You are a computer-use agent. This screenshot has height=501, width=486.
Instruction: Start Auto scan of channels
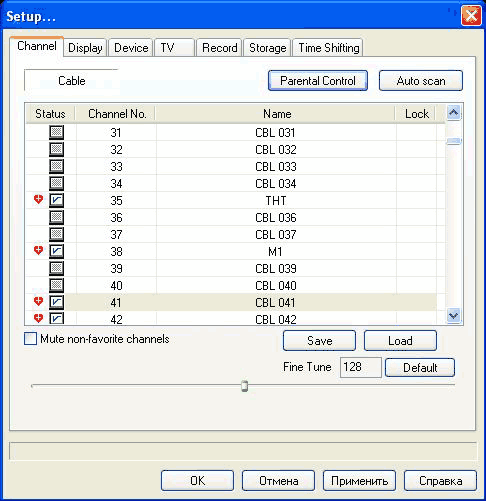click(x=421, y=81)
